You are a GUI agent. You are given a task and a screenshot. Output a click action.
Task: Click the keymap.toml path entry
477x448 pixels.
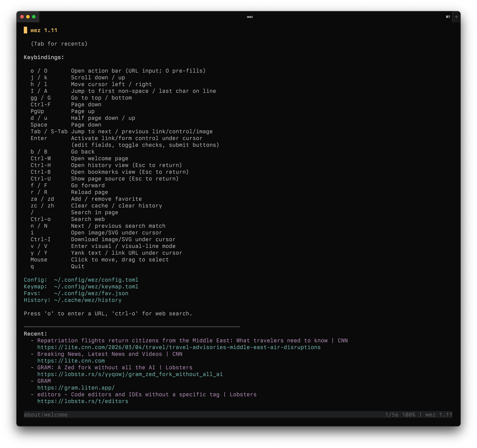(x=96, y=286)
